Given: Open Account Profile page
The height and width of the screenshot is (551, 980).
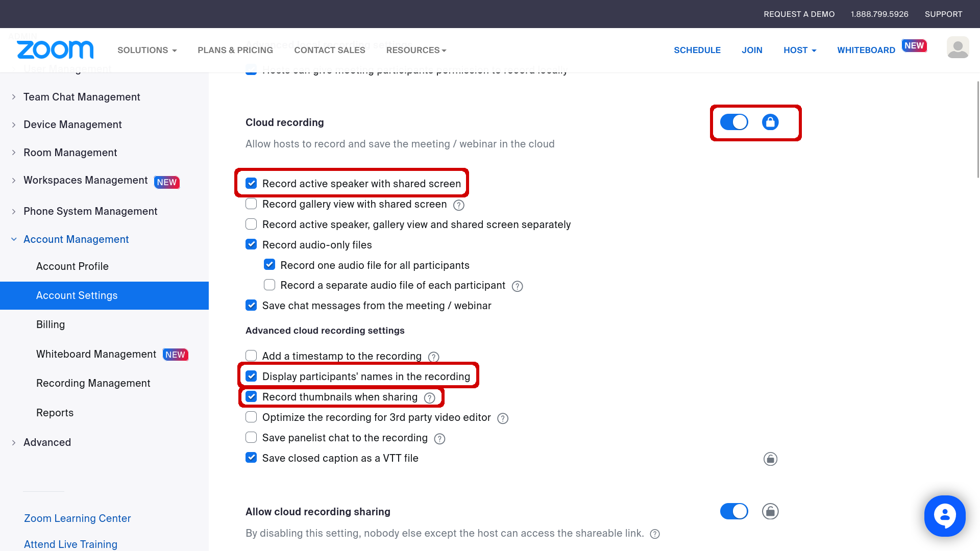Looking at the screenshot, I should (x=72, y=266).
